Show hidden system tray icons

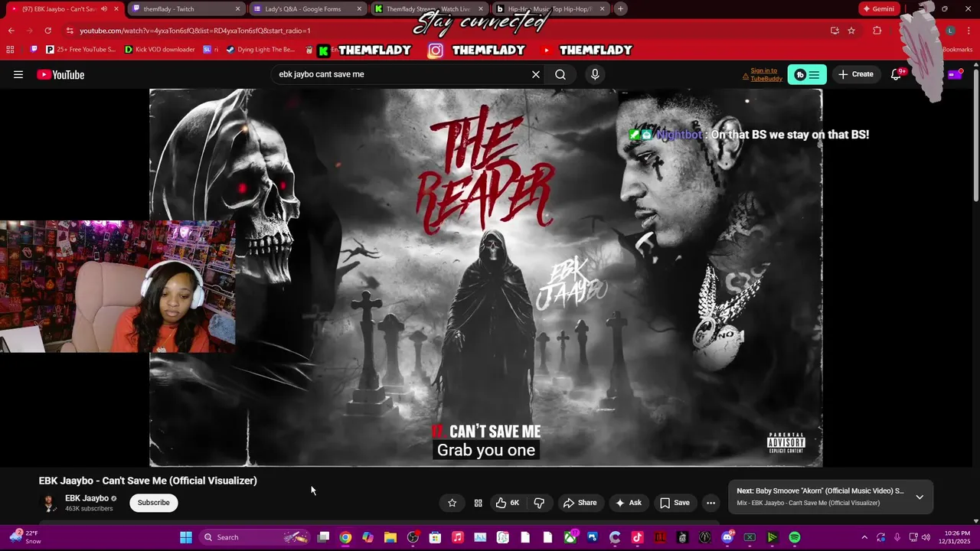(x=864, y=537)
